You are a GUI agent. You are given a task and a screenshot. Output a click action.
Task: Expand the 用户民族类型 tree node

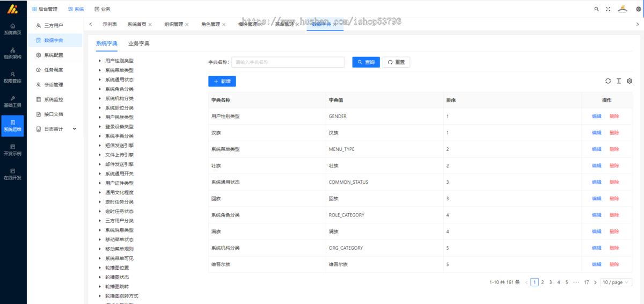tap(100, 117)
